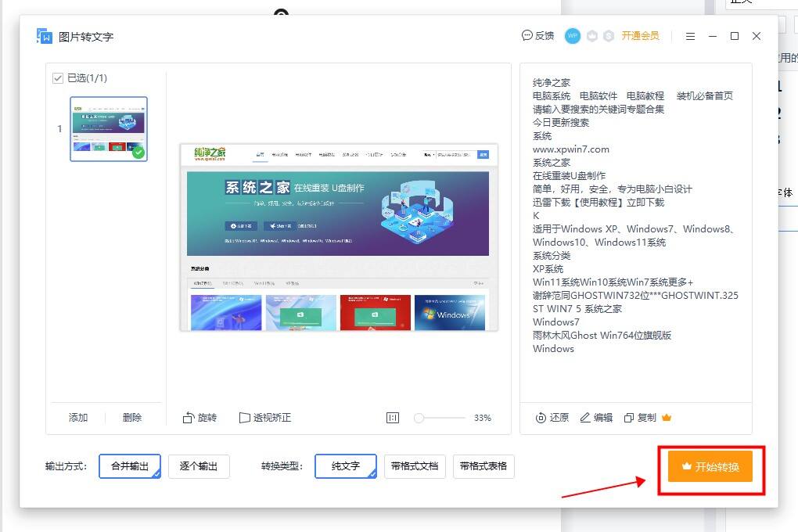This screenshot has width=798, height=532.
Task: Click the 旋转 rotate icon
Action: pyautogui.click(x=189, y=418)
